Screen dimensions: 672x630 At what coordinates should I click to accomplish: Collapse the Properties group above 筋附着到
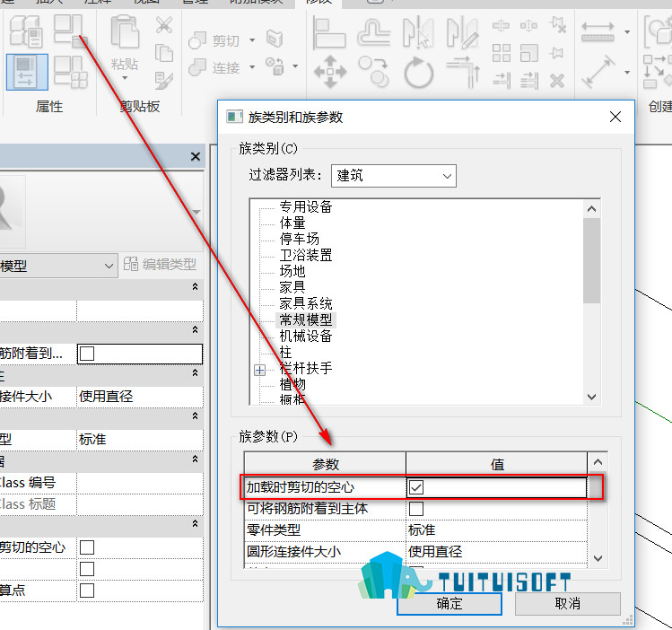[x=195, y=329]
